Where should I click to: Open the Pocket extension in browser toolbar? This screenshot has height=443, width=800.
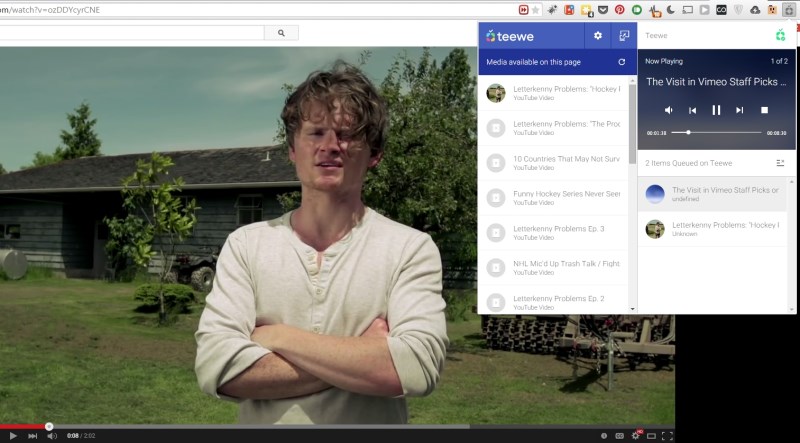point(603,9)
